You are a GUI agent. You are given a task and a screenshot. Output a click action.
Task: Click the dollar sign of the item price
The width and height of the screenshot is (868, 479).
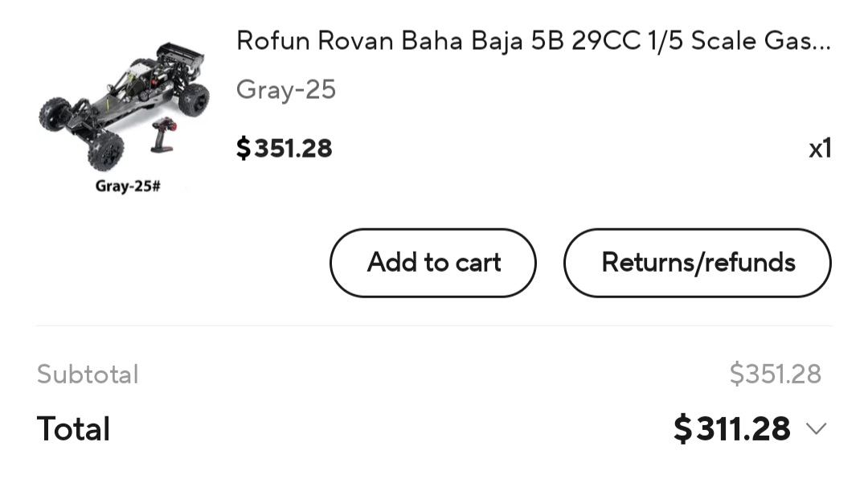[x=244, y=149]
